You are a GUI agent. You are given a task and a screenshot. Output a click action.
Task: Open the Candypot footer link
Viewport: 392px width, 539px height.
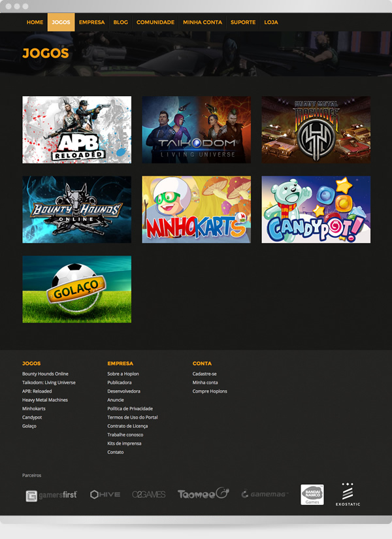[32, 417]
